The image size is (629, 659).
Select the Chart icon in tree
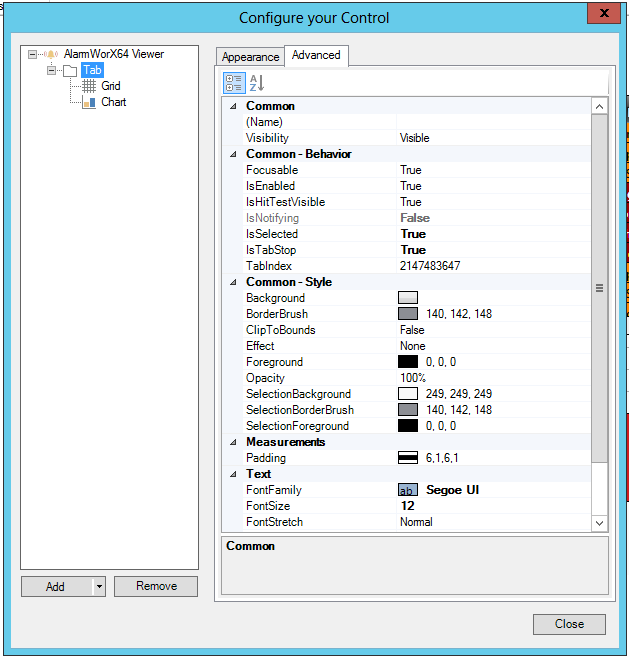(x=89, y=102)
